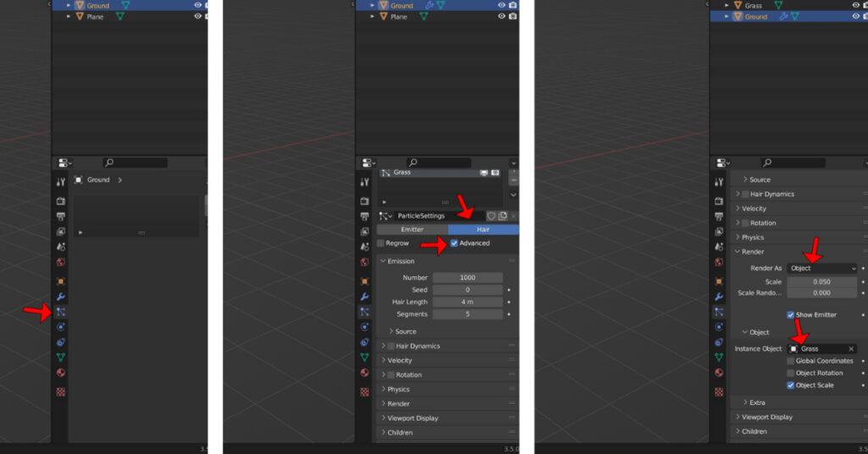Click Number field showing 1000
Screen dimensions: 868x454
tap(468, 278)
